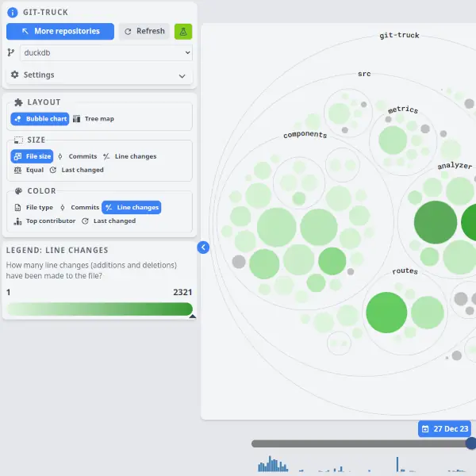Open the routes folder bubble
The width and height of the screenshot is (476, 476).
405,271
